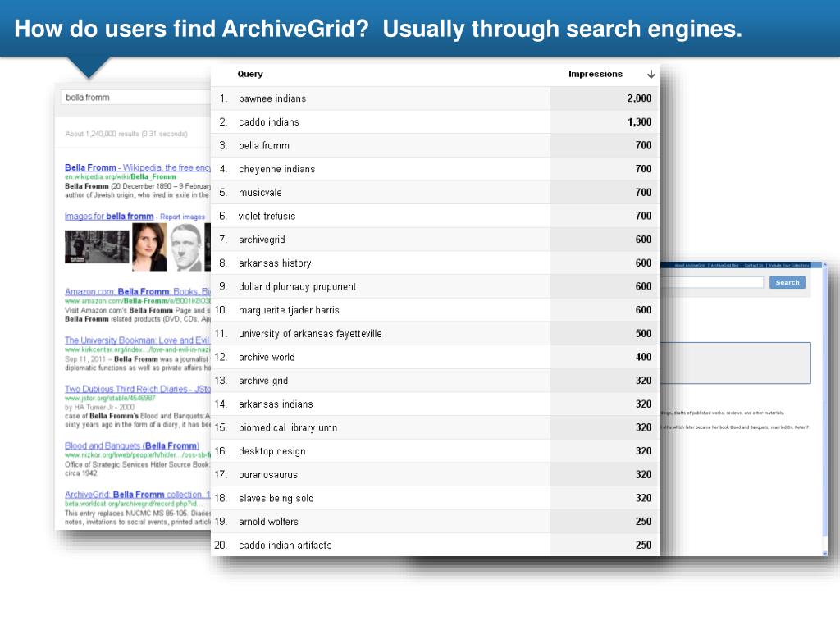
Task: Click the 'Report images' link
Action: tap(182, 217)
